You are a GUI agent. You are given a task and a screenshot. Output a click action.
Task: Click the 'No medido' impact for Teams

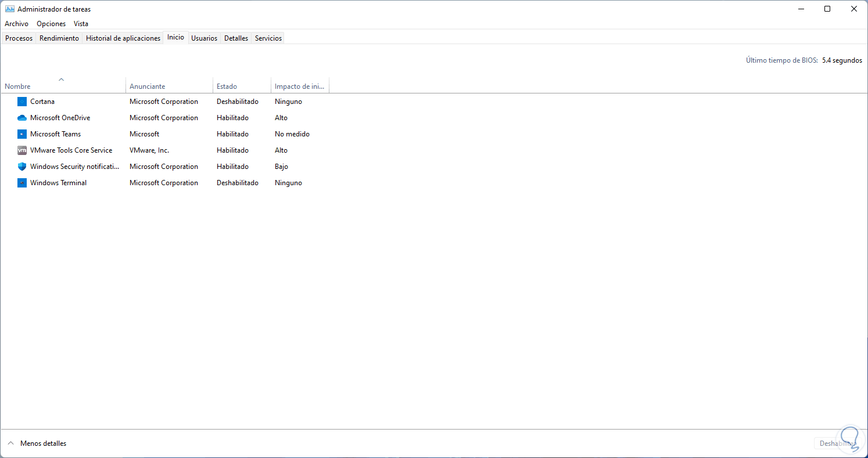pos(292,134)
